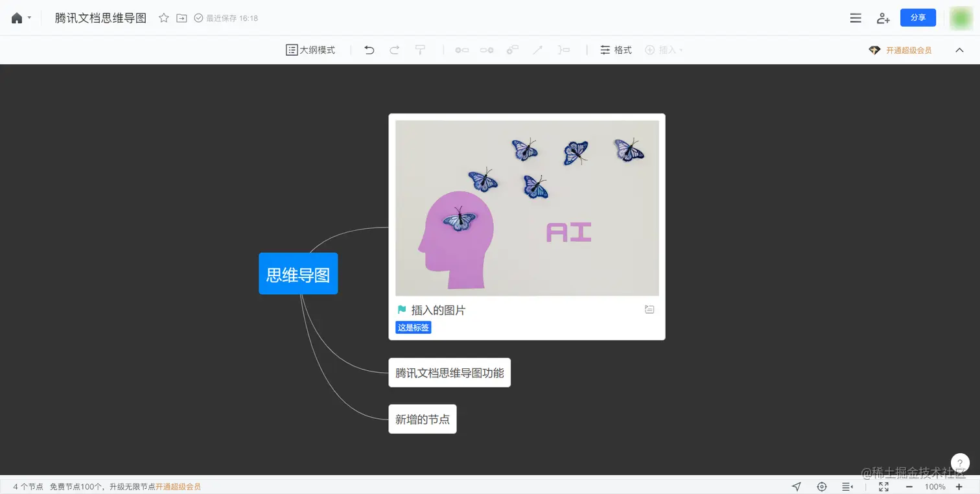Toggle the outline list panel icon
The image size is (980, 494).
click(x=847, y=487)
